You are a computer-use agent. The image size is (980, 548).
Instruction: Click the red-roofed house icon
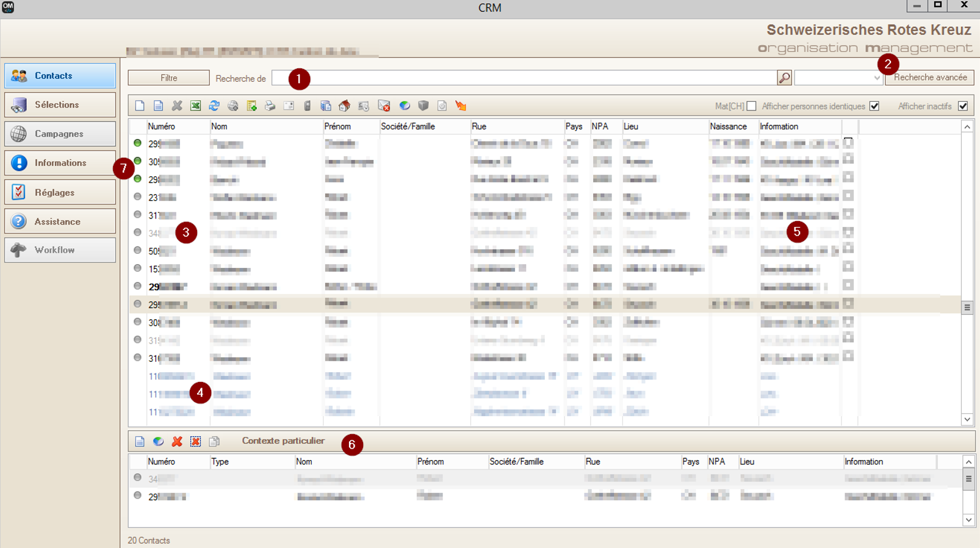click(344, 106)
